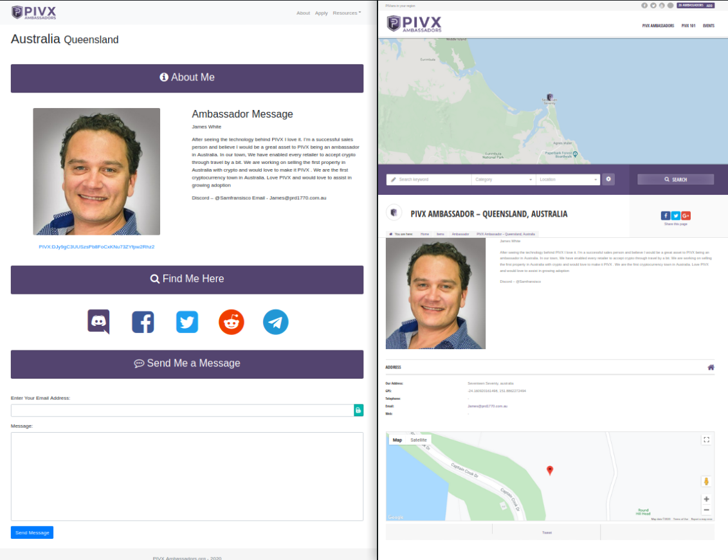This screenshot has width=728, height=560.
Task: Open Apply in the left page navbar
Action: click(322, 13)
